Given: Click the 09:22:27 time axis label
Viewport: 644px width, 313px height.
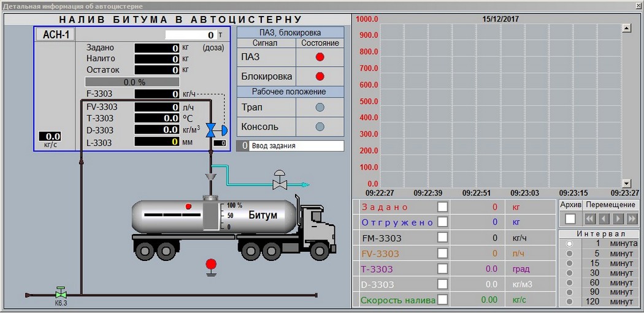Looking at the screenshot, I should click(x=380, y=193).
